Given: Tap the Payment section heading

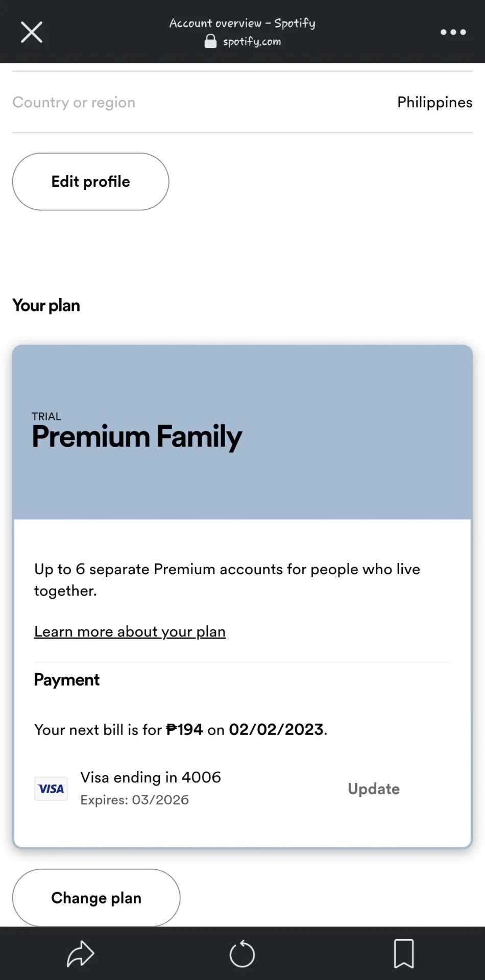Looking at the screenshot, I should coord(67,680).
